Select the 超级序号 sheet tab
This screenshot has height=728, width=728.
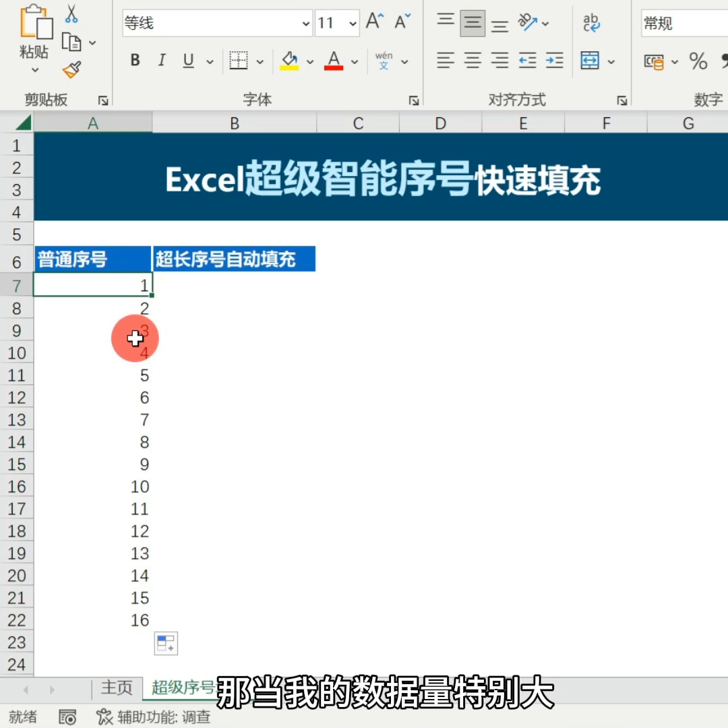tap(183, 687)
